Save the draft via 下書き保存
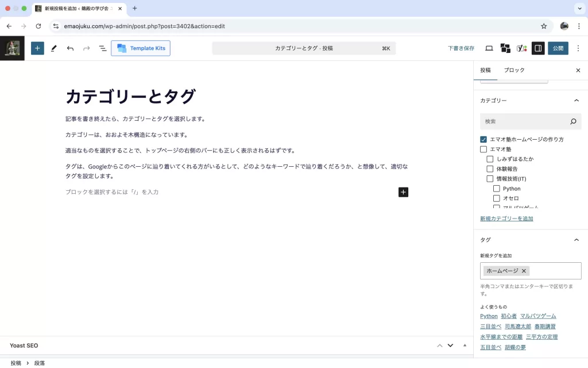This screenshot has width=588, height=368. click(x=461, y=48)
